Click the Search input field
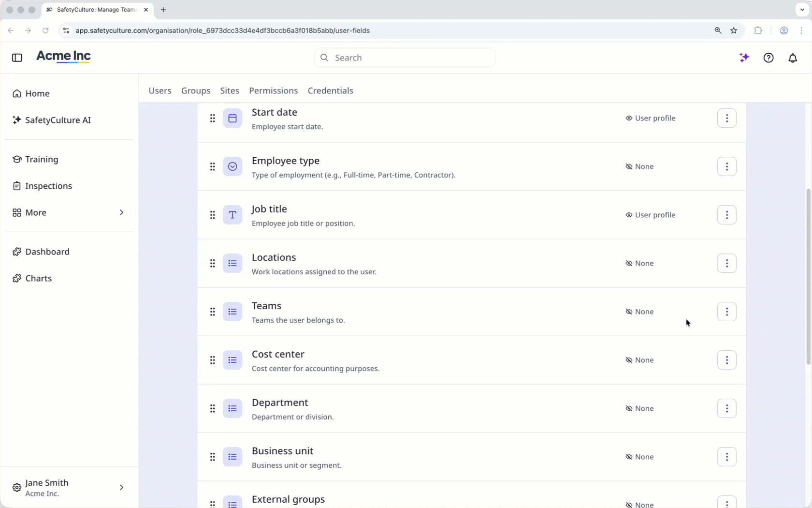The width and height of the screenshot is (812, 508). tap(405, 58)
